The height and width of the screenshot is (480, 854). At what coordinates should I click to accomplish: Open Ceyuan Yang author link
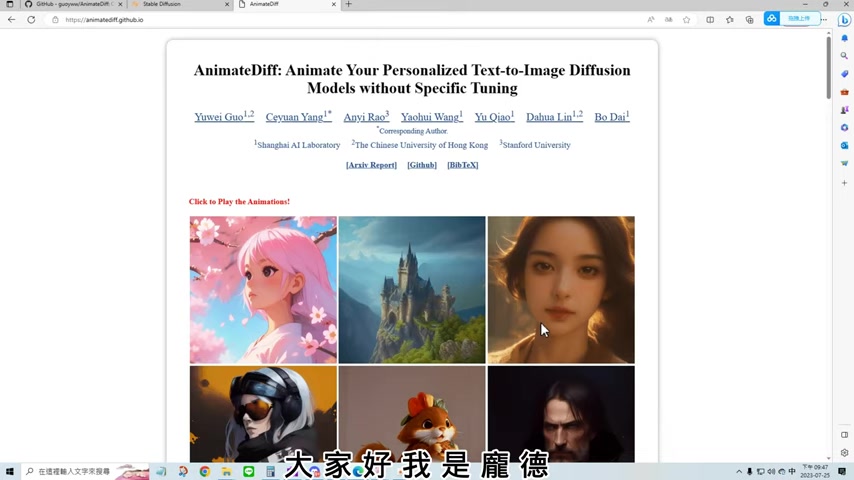pyautogui.click(x=298, y=116)
